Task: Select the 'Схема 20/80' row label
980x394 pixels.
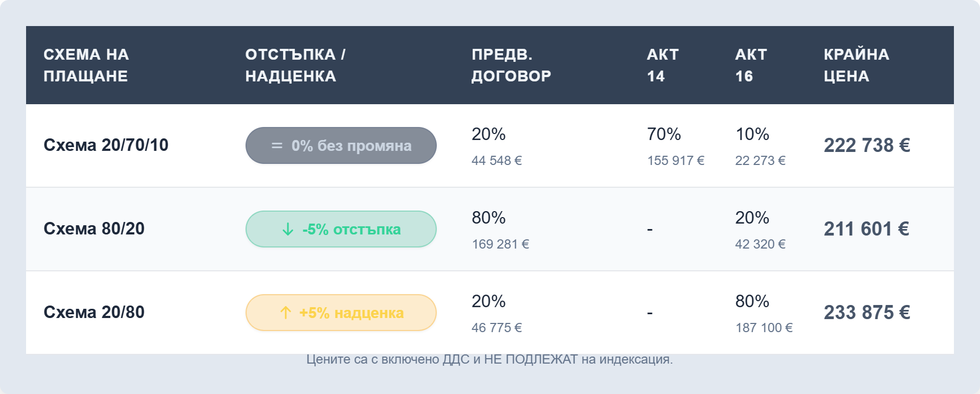Action: coord(94,312)
